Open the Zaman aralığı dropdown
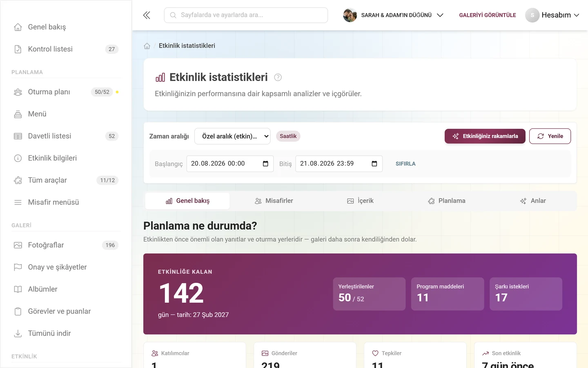The height and width of the screenshot is (368, 588). (x=232, y=136)
